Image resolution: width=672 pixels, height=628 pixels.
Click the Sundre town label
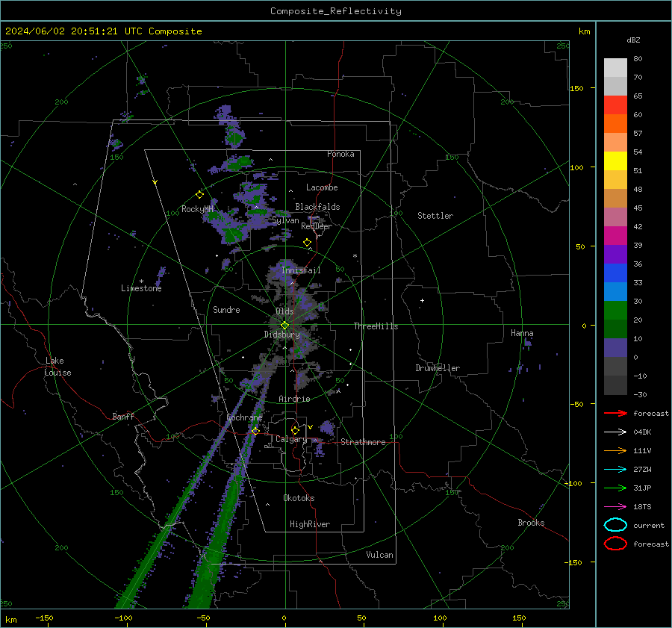pos(226,309)
